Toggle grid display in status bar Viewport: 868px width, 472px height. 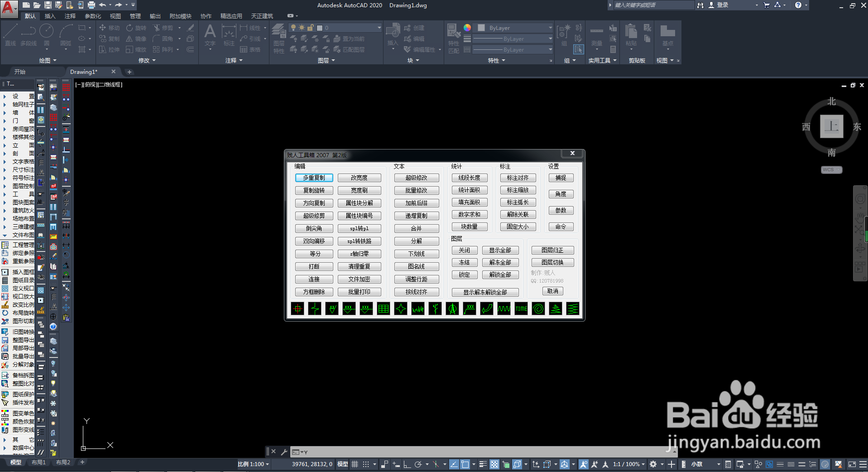(355, 464)
